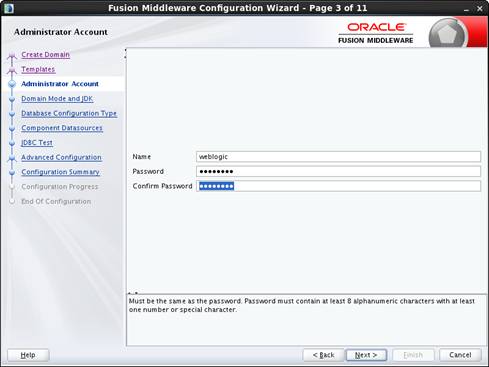Screen dimensions: 489x367
Task: Click the Name field containing weblogic
Action: [338, 157]
